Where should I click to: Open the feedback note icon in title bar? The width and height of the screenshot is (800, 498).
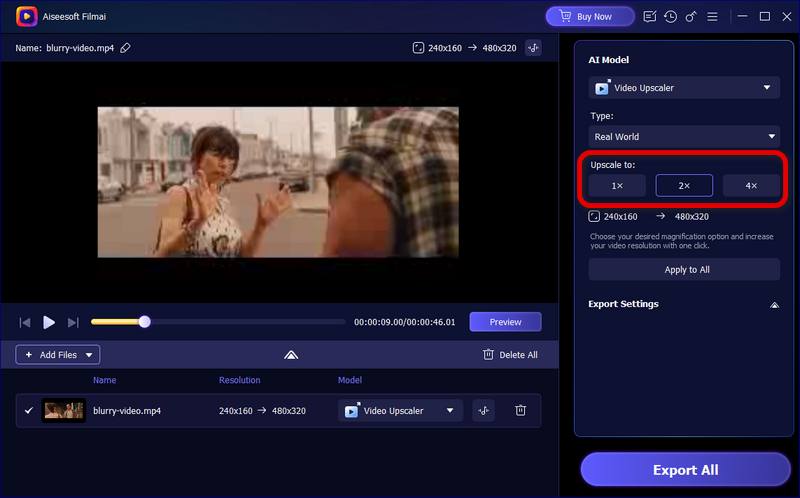click(x=651, y=17)
